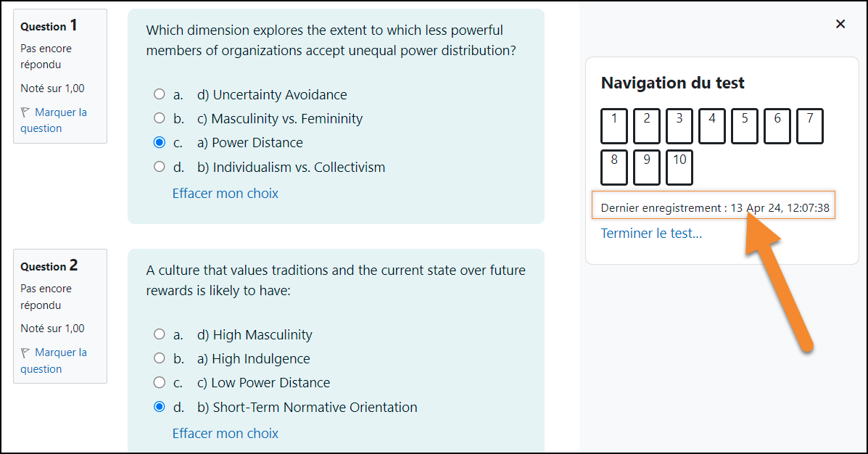Click the flag icon for Question 1

point(25,112)
